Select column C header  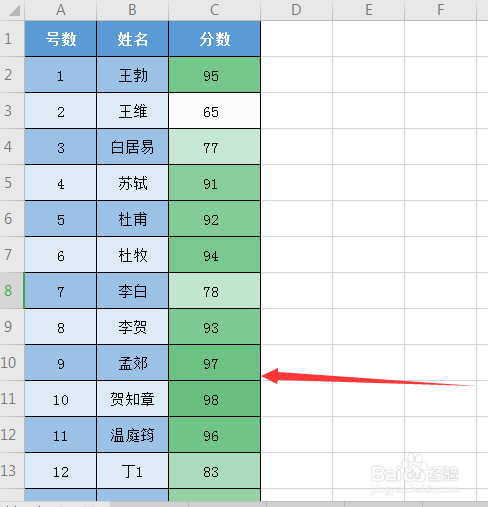coord(215,10)
